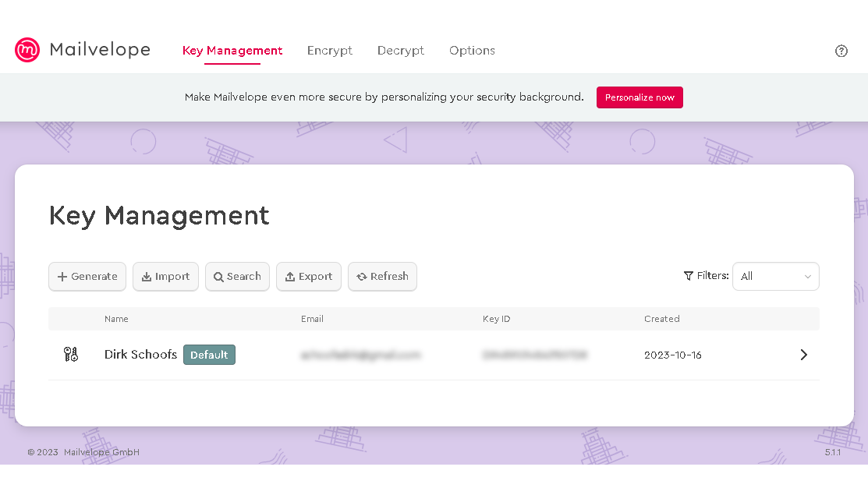
Task: Click the Import button
Action: tap(165, 276)
